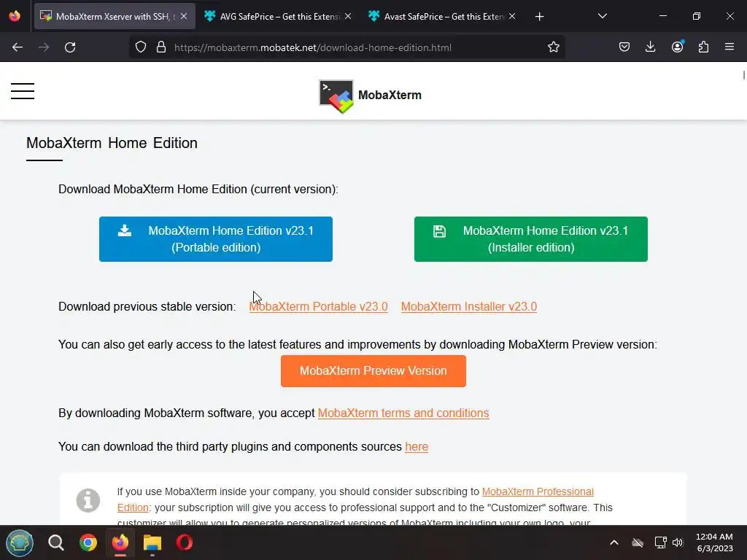The image size is (747, 560).
Task: Close the MobaXterm Xserver tab
Action: (184, 16)
